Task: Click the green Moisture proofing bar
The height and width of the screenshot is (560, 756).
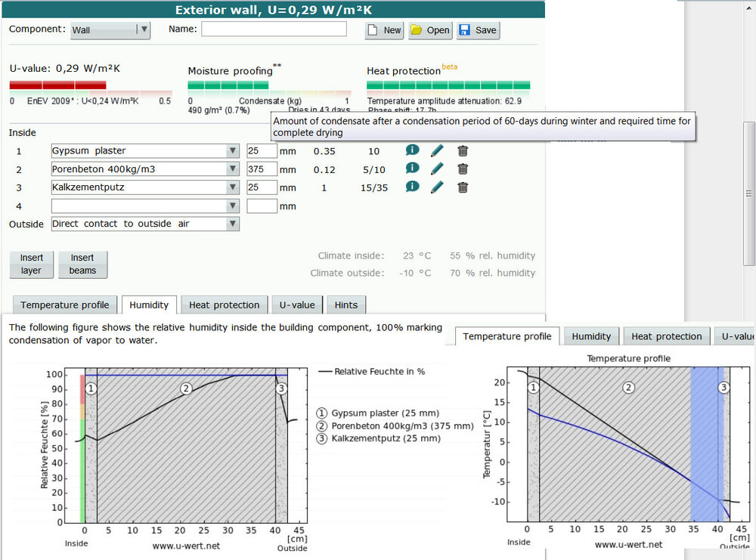Action: pyautogui.click(x=228, y=85)
